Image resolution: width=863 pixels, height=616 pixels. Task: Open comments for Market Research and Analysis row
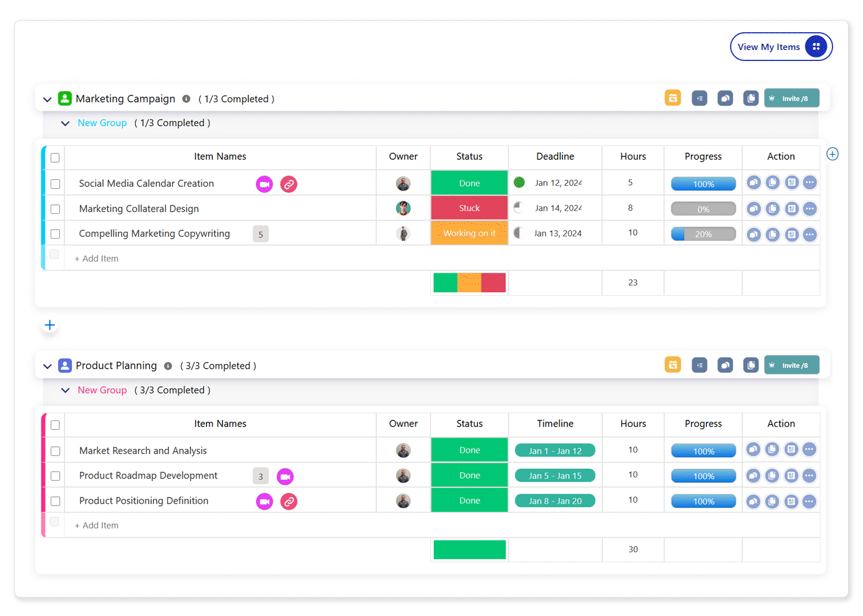[x=753, y=450]
